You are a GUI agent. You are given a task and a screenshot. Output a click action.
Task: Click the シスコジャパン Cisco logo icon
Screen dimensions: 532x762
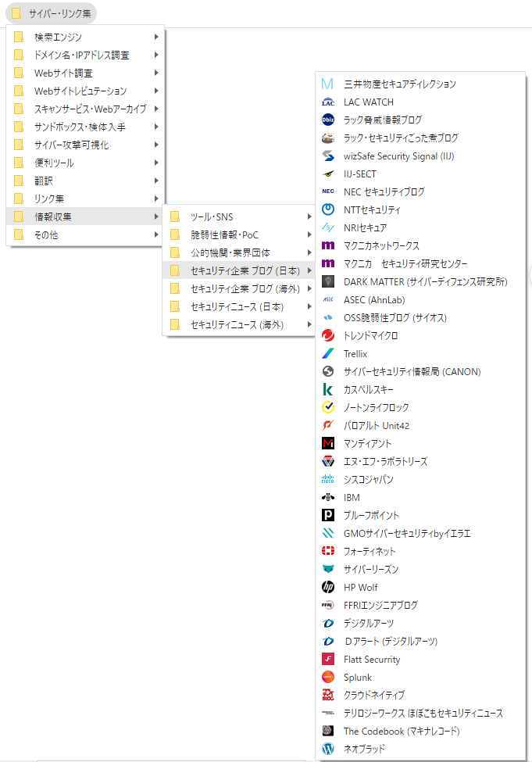328,480
